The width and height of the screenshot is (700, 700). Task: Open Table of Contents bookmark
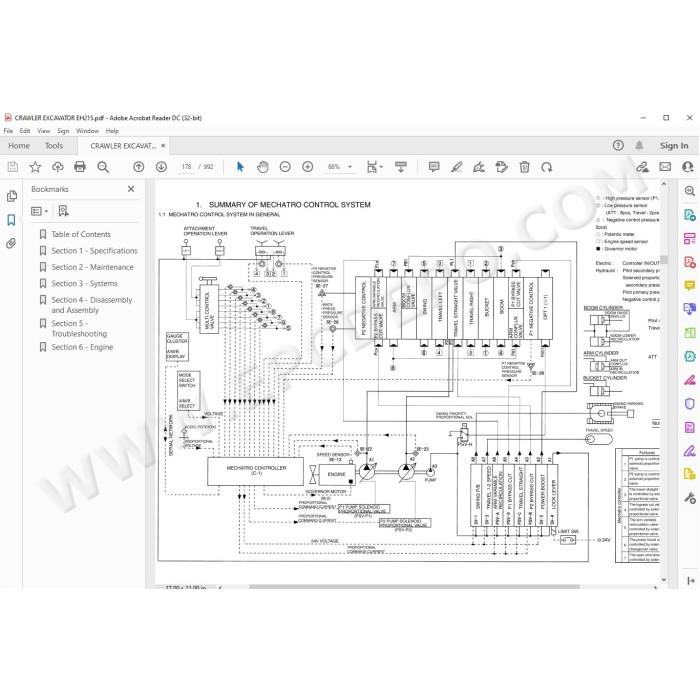pyautogui.click(x=81, y=234)
